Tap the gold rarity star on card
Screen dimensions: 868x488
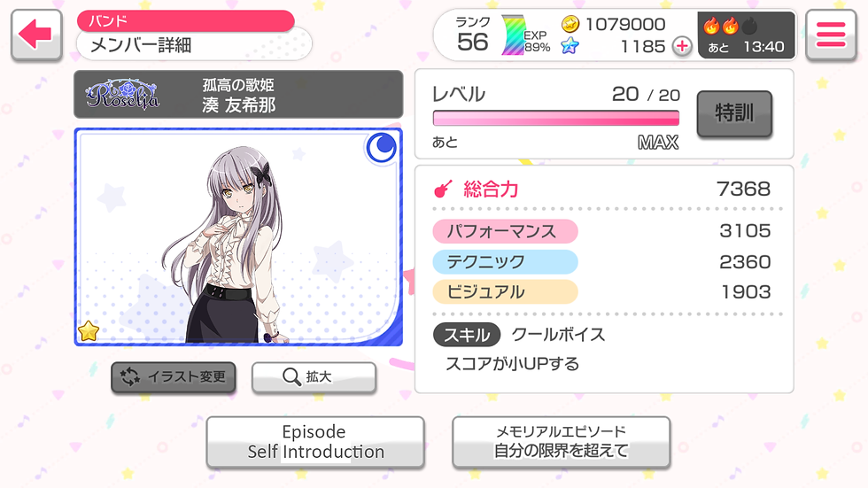pyautogui.click(x=89, y=331)
